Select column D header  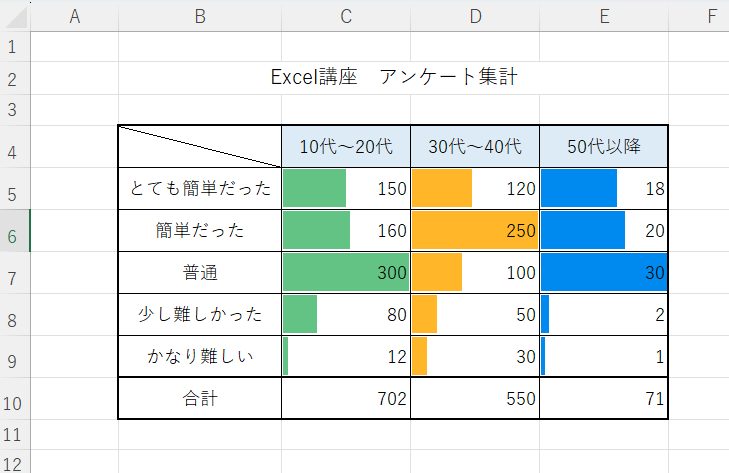(475, 15)
